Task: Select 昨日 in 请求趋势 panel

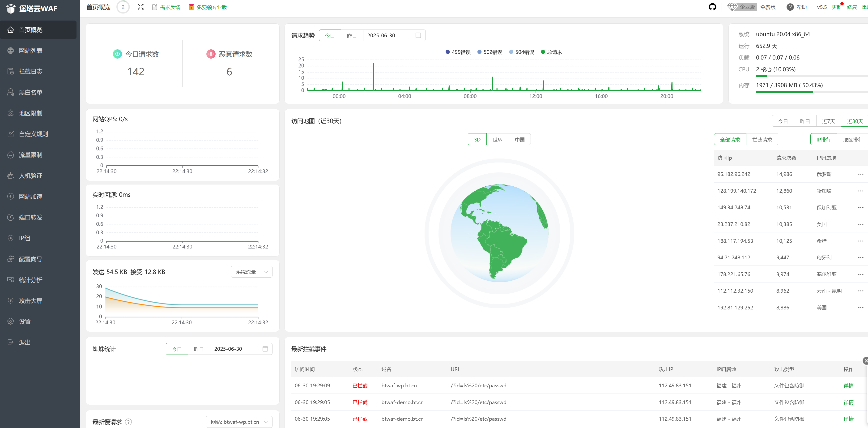Action: click(352, 35)
